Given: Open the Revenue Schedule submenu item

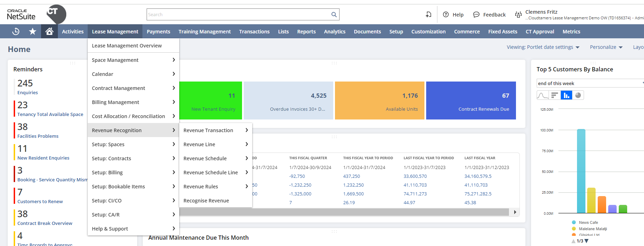Looking at the screenshot, I should pyautogui.click(x=216, y=158).
